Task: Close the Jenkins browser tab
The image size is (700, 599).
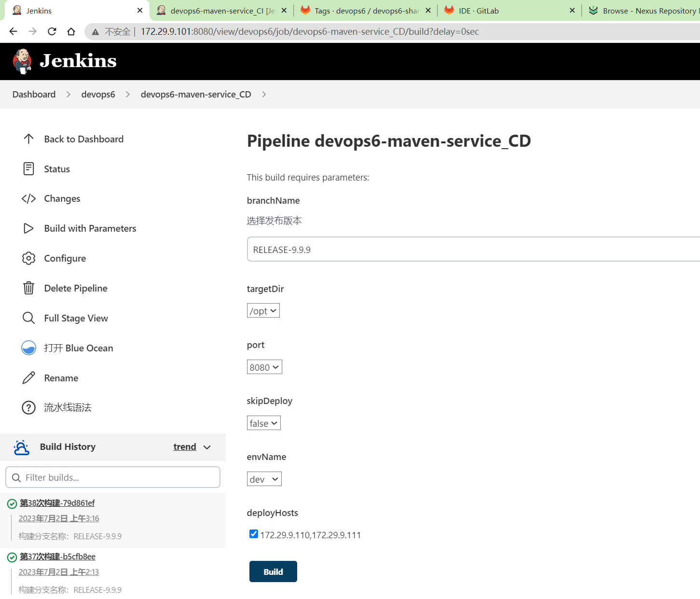Action: [x=140, y=11]
